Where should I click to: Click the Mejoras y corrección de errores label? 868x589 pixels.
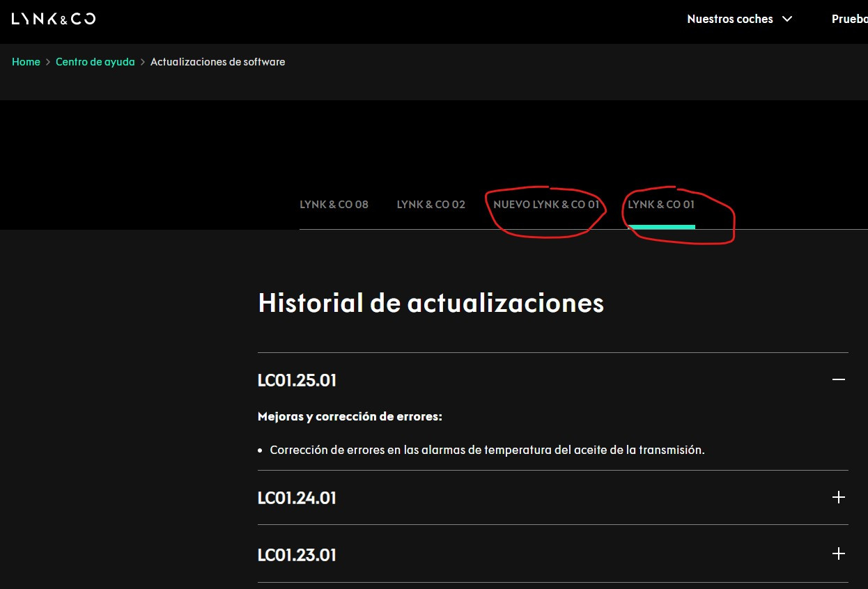pos(350,417)
